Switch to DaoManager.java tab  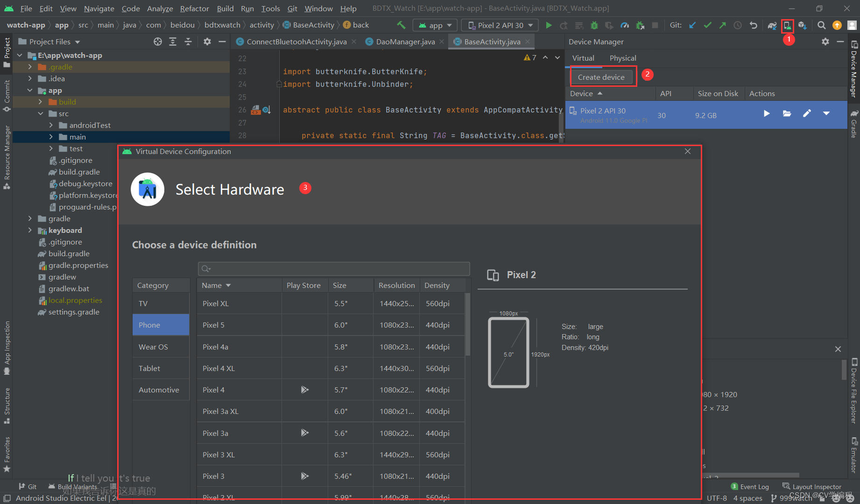405,42
